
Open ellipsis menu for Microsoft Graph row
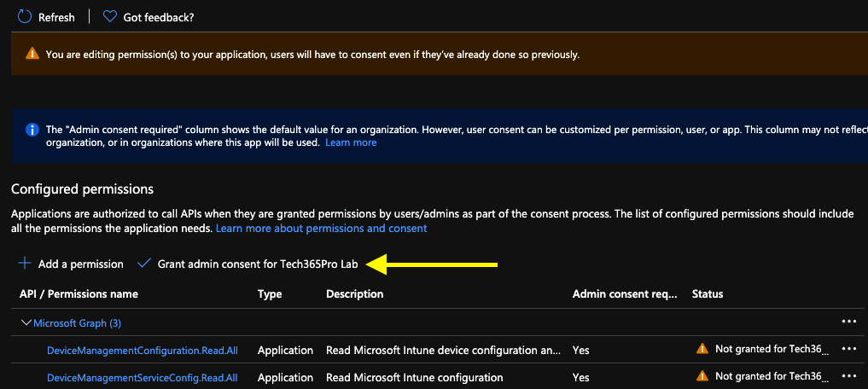point(848,322)
